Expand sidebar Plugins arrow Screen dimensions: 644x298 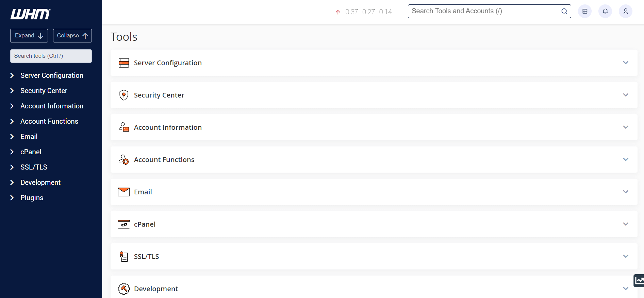point(12,198)
